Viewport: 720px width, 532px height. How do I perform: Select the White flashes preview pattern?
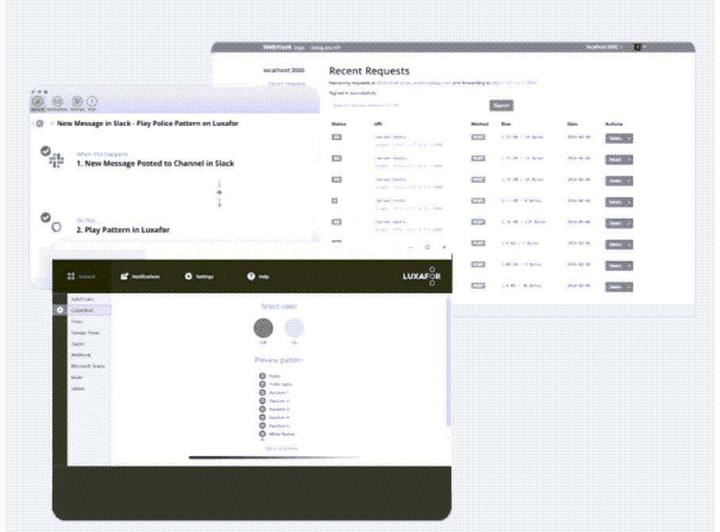(262, 435)
